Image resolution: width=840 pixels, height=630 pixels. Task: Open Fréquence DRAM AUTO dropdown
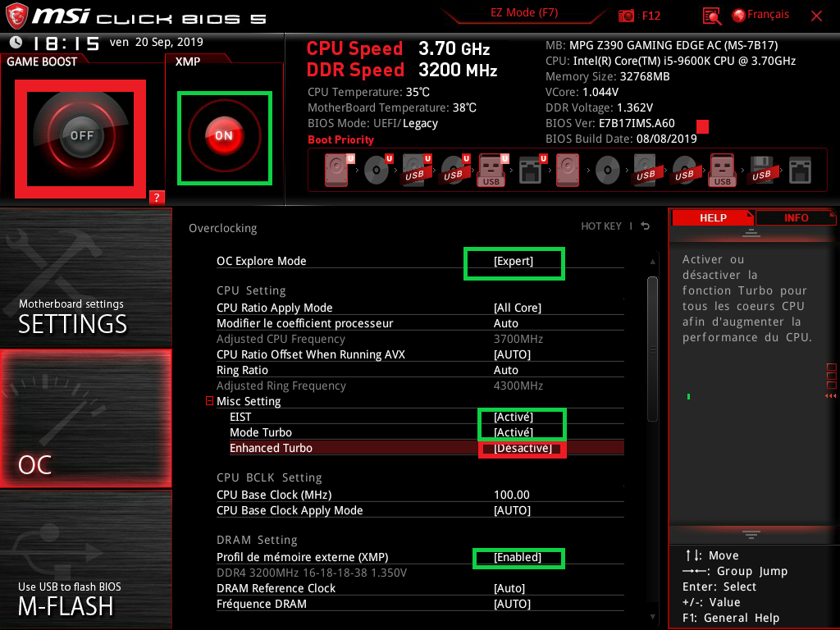(x=512, y=604)
